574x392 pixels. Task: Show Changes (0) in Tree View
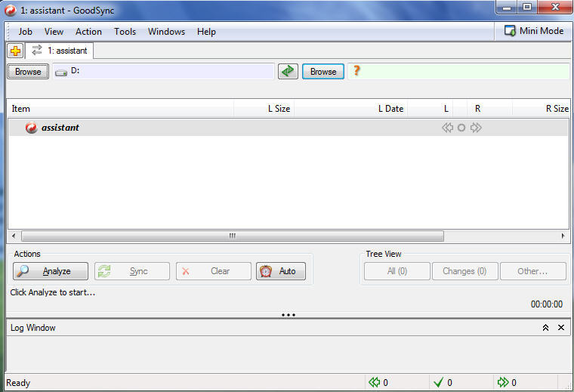(465, 271)
